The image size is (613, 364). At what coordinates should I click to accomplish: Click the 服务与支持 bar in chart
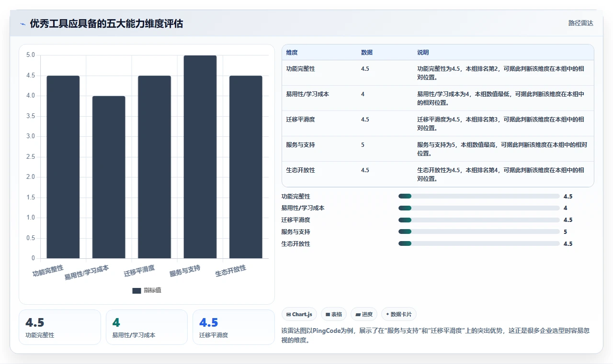pos(200,157)
